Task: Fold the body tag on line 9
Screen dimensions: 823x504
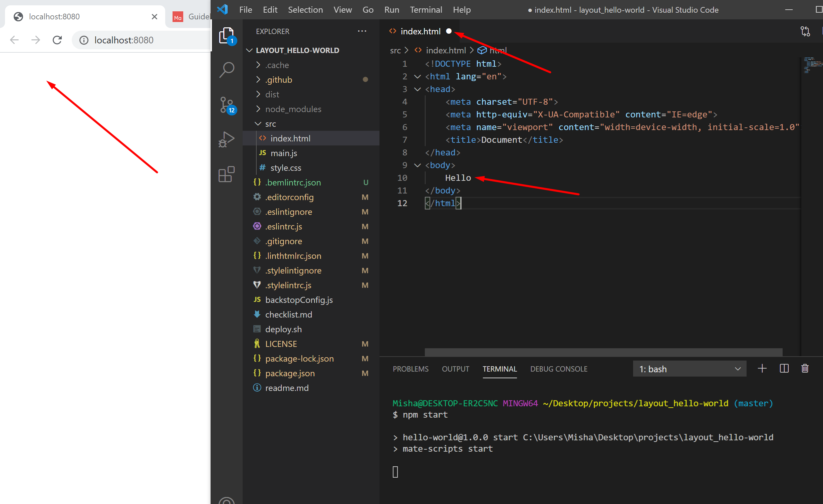Action: coord(418,165)
